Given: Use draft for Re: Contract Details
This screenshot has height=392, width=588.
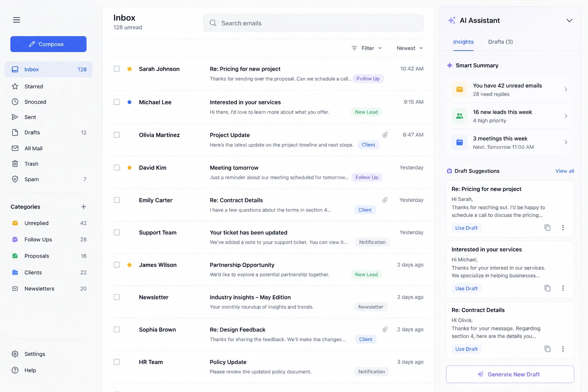Looking at the screenshot, I should [x=466, y=349].
